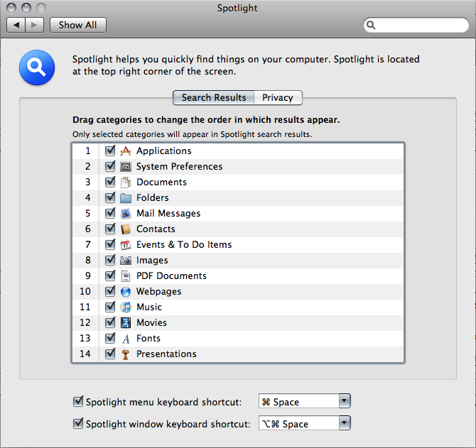Image resolution: width=476 pixels, height=448 pixels.
Task: Toggle the Fonts category checkbox
Action: (x=110, y=338)
